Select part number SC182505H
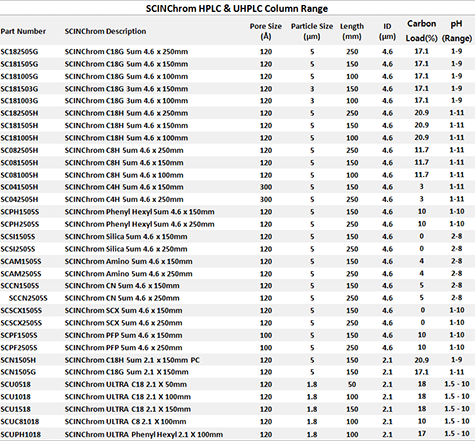The height and width of the screenshot is (441, 475). pyautogui.click(x=19, y=113)
